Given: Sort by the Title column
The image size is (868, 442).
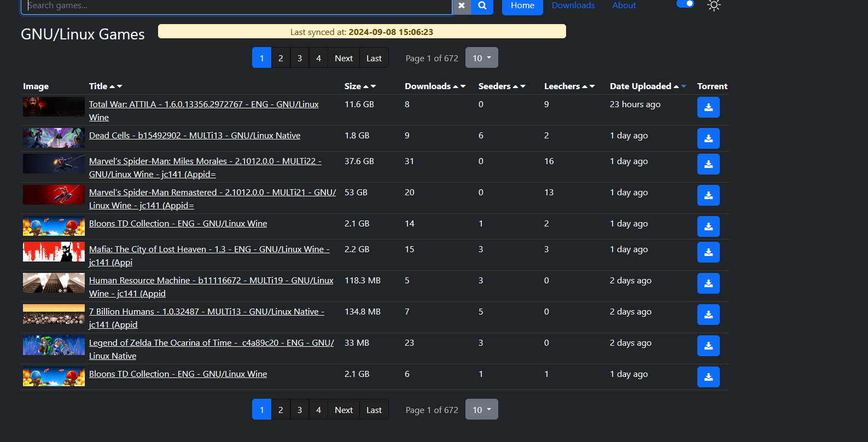Looking at the screenshot, I should [106, 86].
